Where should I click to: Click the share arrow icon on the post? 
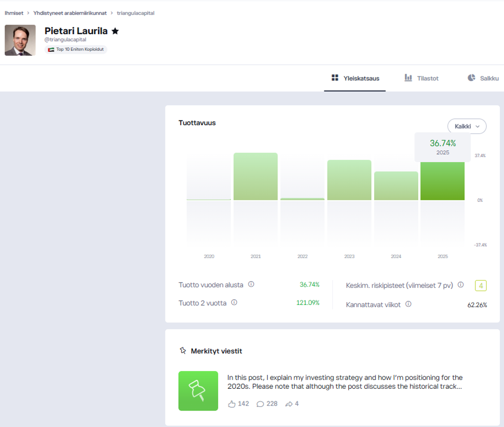pyautogui.click(x=289, y=404)
